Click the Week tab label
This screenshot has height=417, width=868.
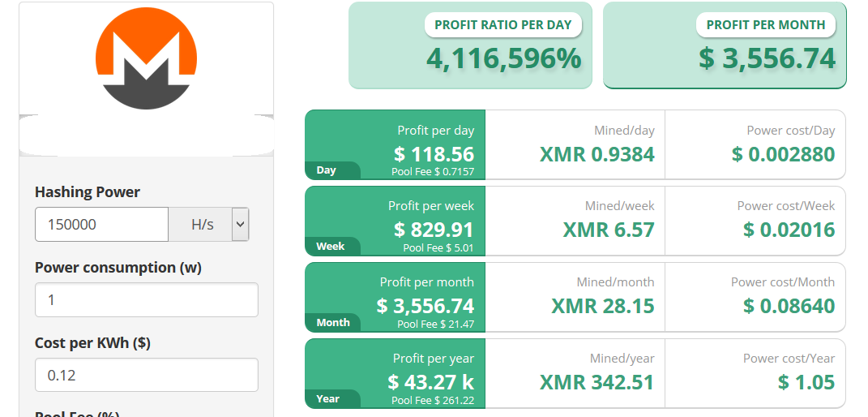[x=331, y=247]
